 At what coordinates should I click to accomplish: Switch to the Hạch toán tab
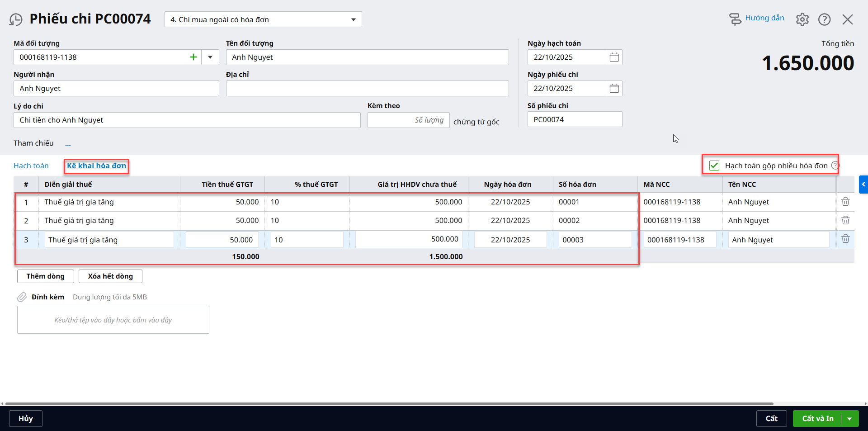coord(31,166)
